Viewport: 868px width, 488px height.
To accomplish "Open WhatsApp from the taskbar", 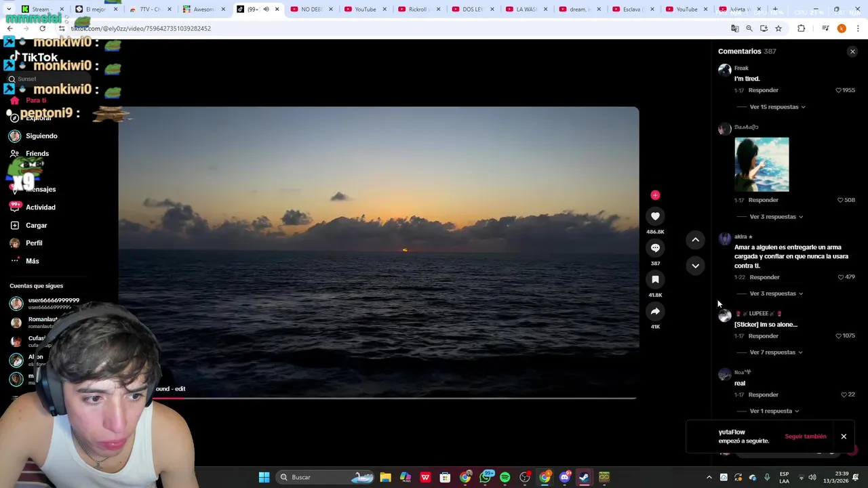I will coord(486,477).
